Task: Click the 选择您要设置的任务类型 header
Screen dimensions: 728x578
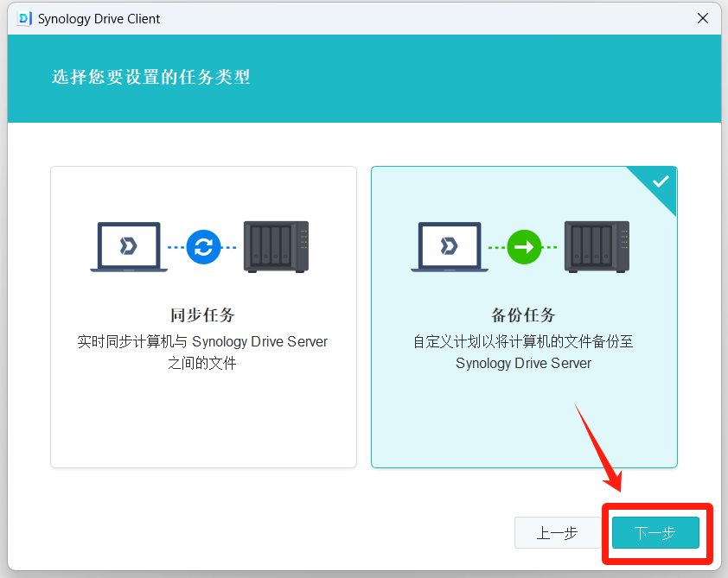Action: click(151, 78)
